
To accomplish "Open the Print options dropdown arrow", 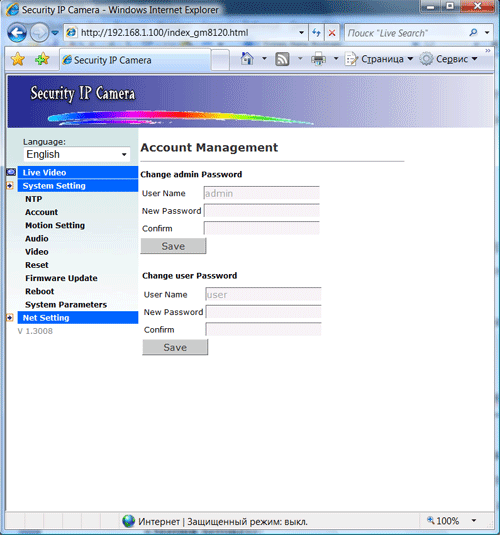I will (x=336, y=59).
